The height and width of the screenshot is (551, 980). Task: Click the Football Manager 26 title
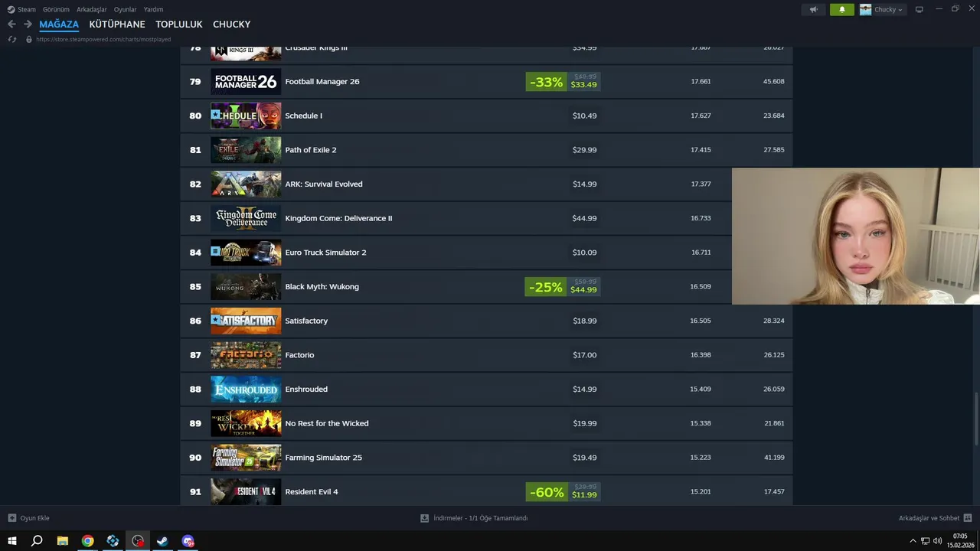click(322, 81)
